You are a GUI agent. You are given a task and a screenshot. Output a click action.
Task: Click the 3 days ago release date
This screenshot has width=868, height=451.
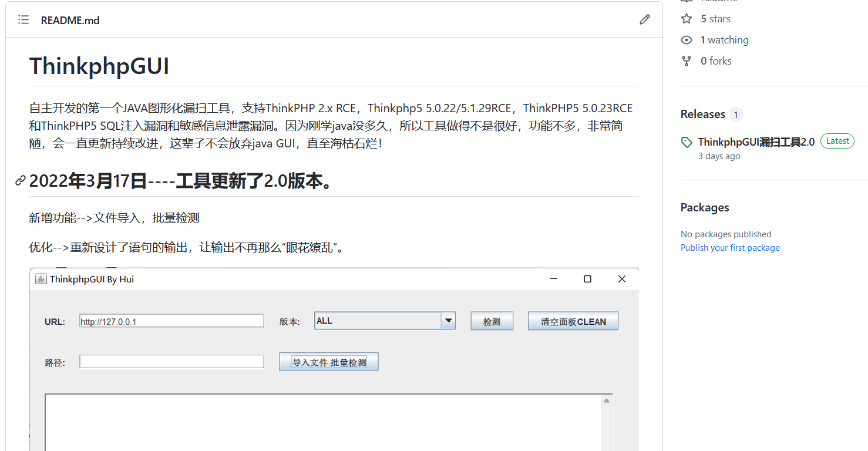719,156
